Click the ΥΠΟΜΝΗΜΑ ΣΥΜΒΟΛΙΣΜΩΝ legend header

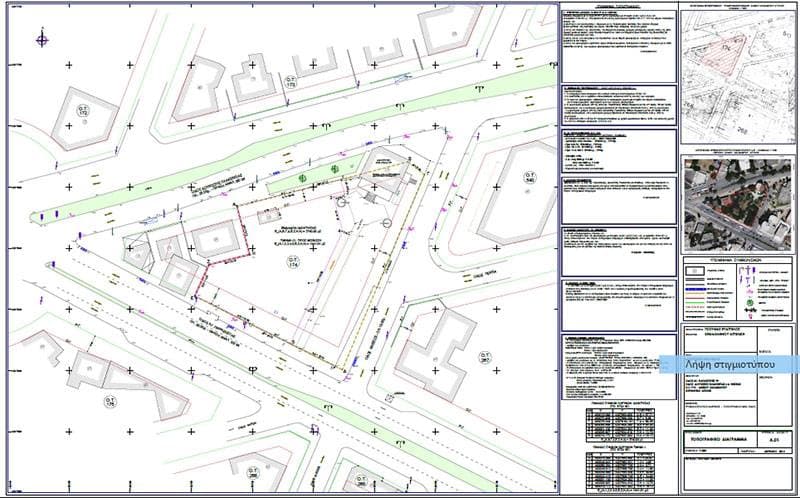pos(738,260)
